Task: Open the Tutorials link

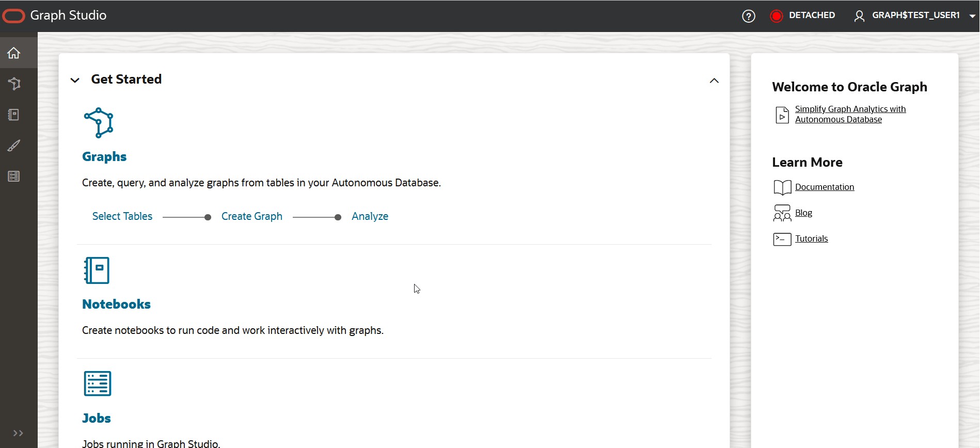Action: [x=811, y=238]
